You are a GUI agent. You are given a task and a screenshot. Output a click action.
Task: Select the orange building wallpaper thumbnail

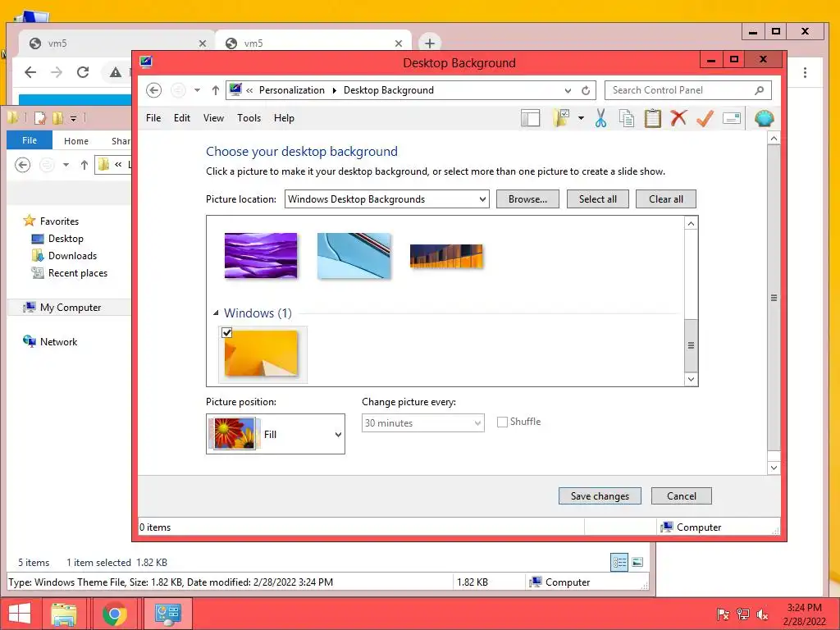[x=446, y=256]
